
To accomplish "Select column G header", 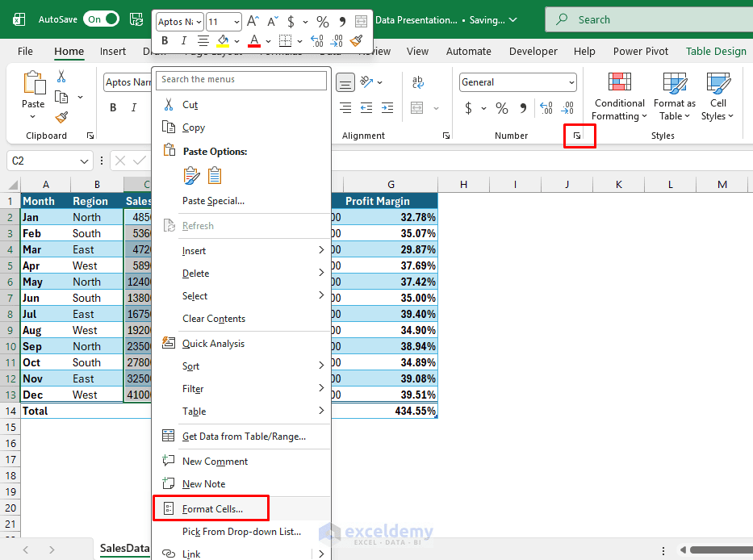I will (x=391, y=185).
